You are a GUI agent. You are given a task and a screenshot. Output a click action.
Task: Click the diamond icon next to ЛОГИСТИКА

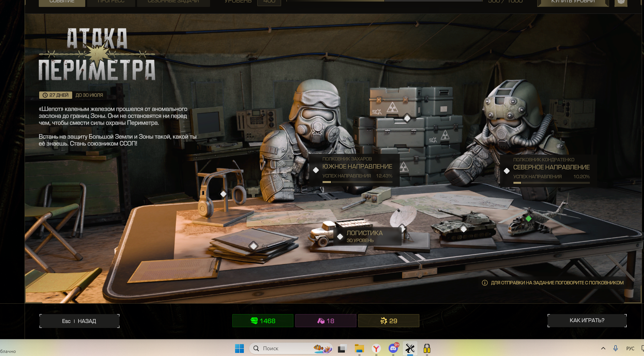tap(340, 236)
